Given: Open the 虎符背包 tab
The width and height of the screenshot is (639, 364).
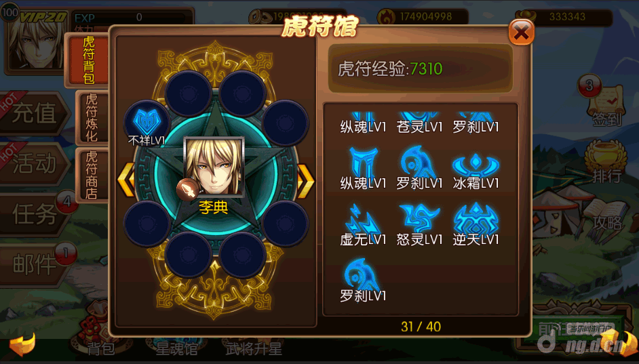Looking at the screenshot, I should (x=88, y=60).
